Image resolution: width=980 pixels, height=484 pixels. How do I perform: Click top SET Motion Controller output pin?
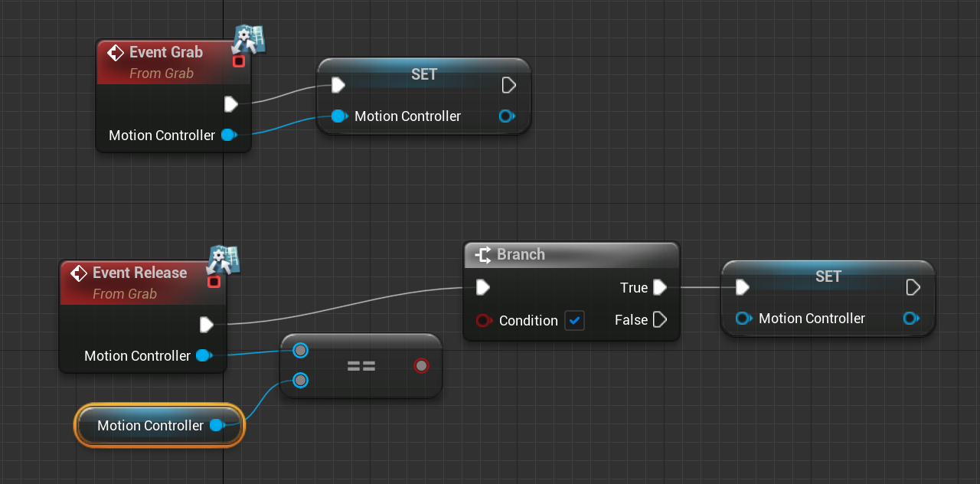[507, 116]
